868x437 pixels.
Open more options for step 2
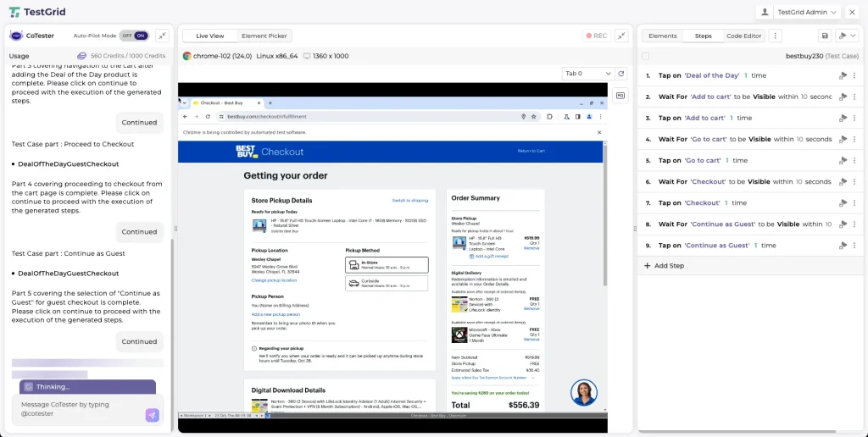[854, 97]
